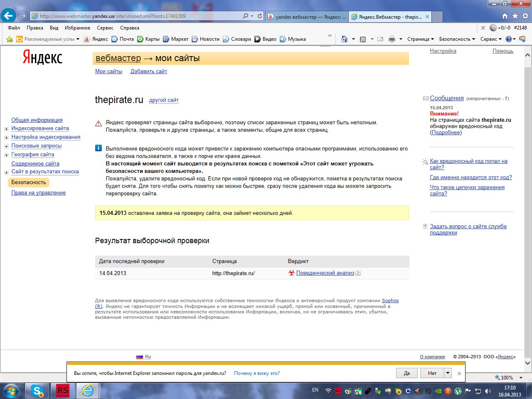The width and height of the screenshot is (532, 399).
Task: Open the volume speaker tray icon
Action: pos(488,391)
